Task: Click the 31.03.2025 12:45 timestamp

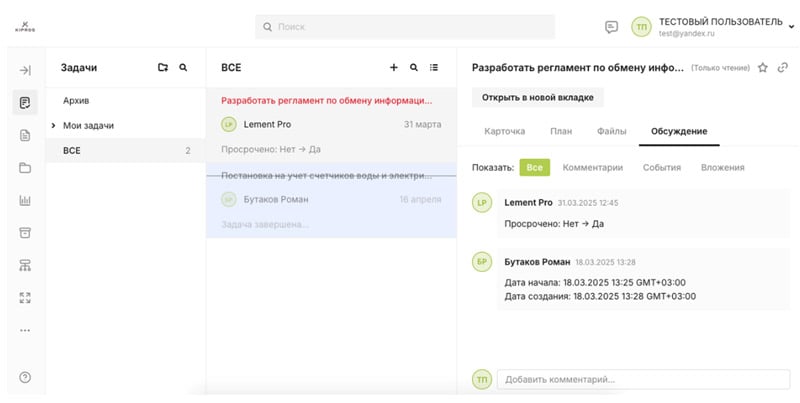Action: 587,203
